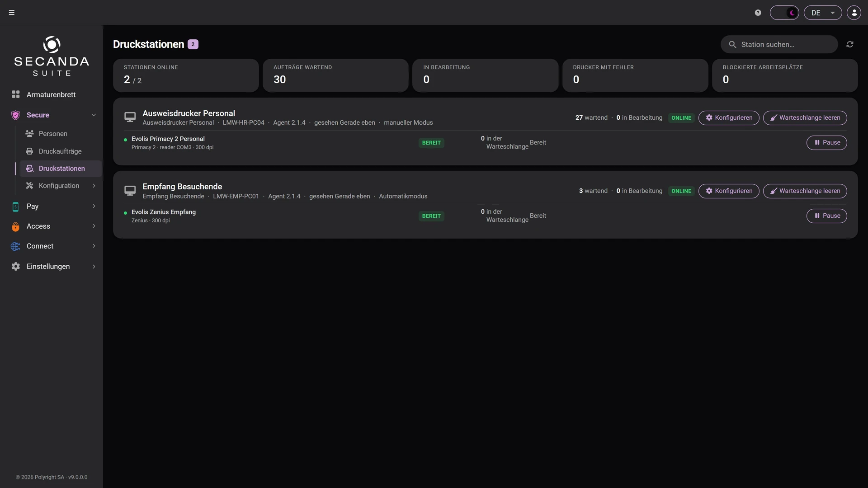This screenshot has height=488, width=868.
Task: Click the Empfang Besuchende monitor icon
Action: 130,191
